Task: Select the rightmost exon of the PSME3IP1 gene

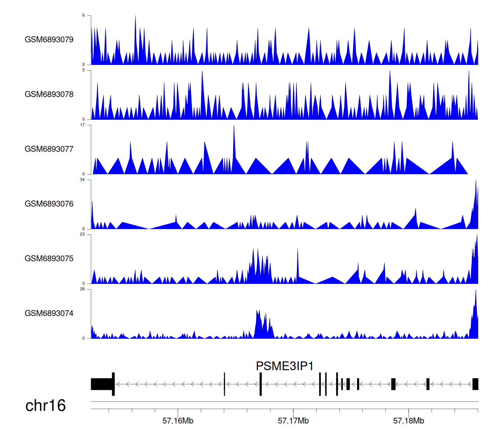Action: point(475,384)
